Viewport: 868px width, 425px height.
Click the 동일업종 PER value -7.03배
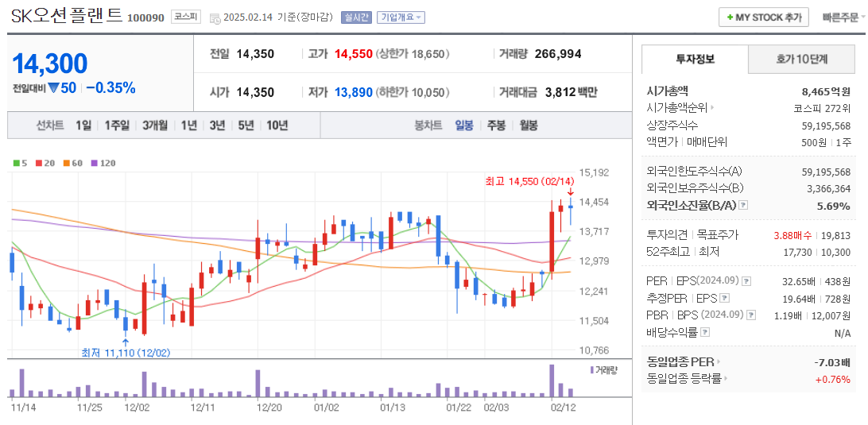[x=832, y=362]
